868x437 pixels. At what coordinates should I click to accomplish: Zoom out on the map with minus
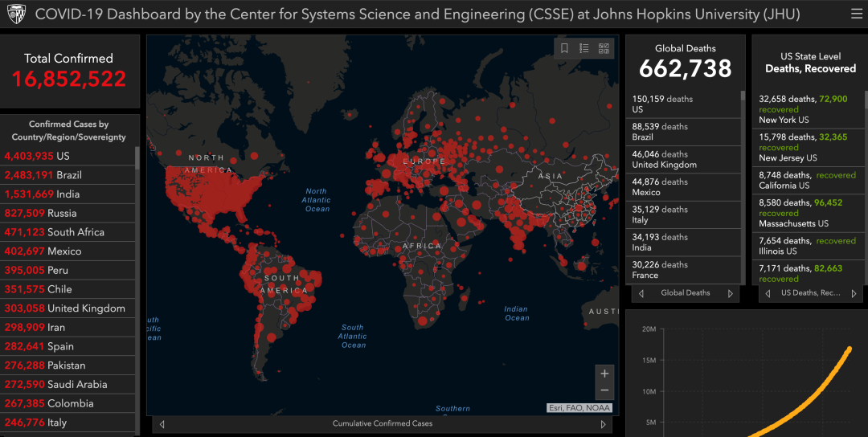tap(604, 390)
